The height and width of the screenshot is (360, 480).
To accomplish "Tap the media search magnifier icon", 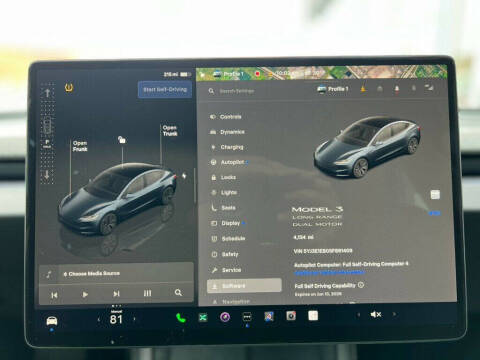I will coord(178,292).
